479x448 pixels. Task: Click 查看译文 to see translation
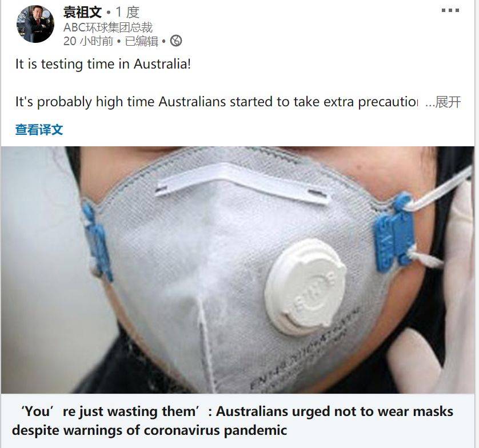pyautogui.click(x=39, y=130)
